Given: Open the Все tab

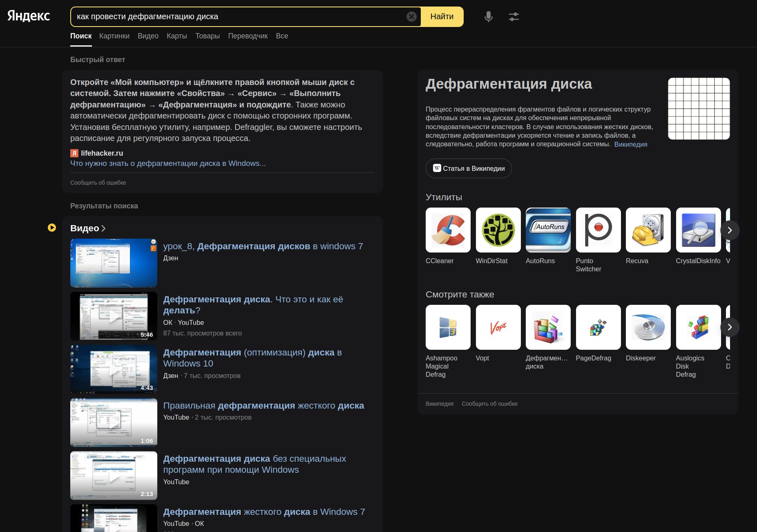Looking at the screenshot, I should click(282, 36).
